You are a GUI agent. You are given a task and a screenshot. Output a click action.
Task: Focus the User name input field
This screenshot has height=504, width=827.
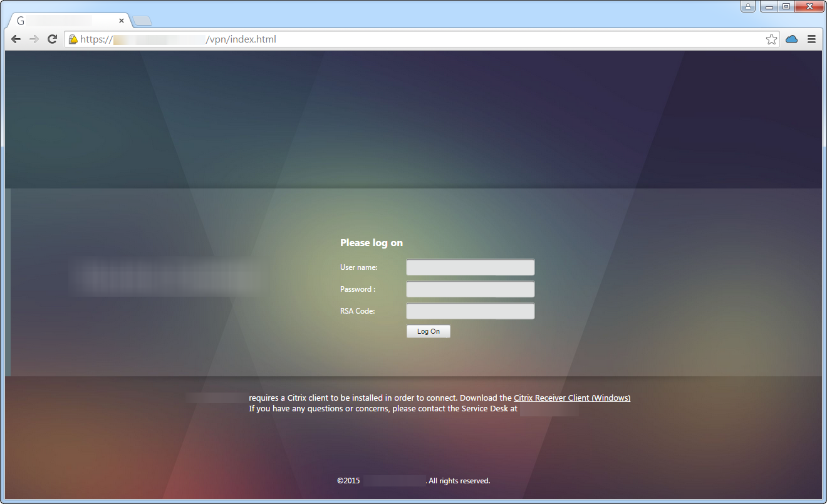click(470, 267)
